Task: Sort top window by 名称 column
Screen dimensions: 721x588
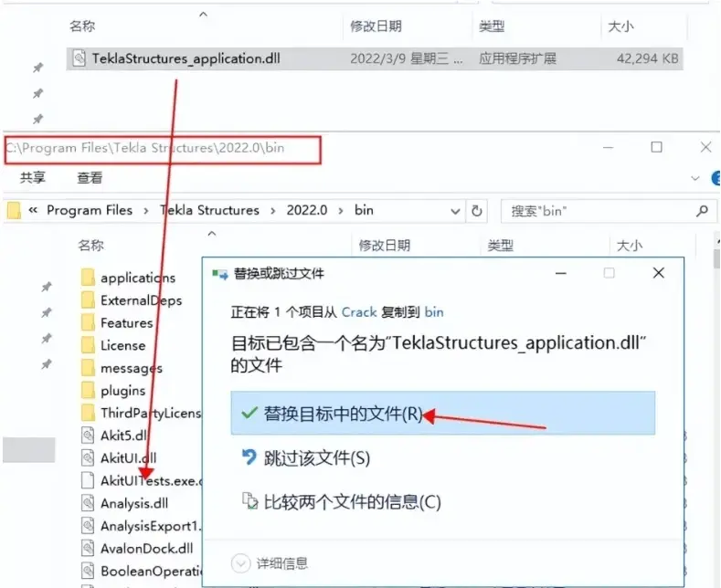Action: tap(82, 26)
